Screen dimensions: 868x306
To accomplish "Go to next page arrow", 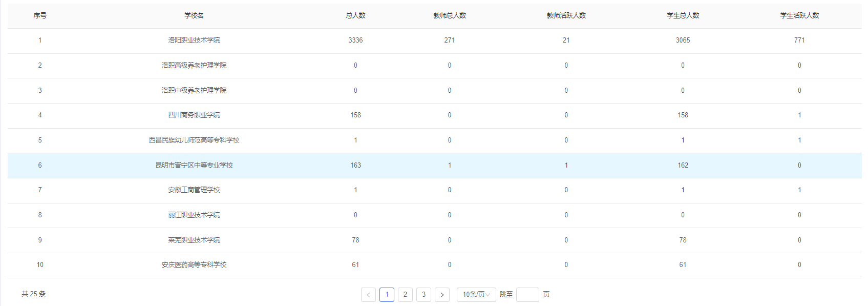I will coord(442,295).
